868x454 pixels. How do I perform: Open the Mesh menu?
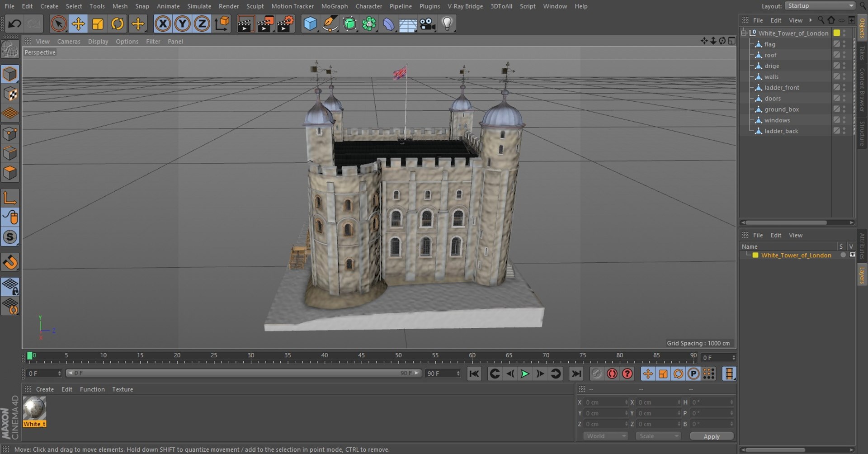120,6
